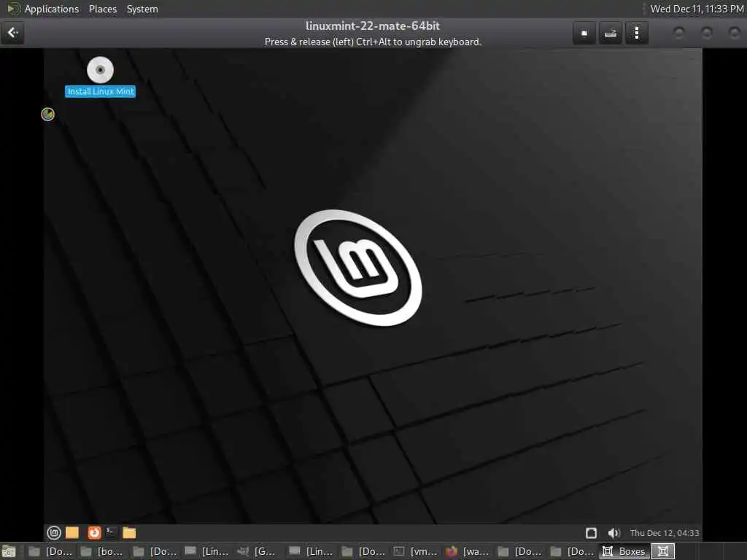This screenshot has height=560, width=747.
Task: Launch Firefox from the guest panel
Action: [94, 532]
